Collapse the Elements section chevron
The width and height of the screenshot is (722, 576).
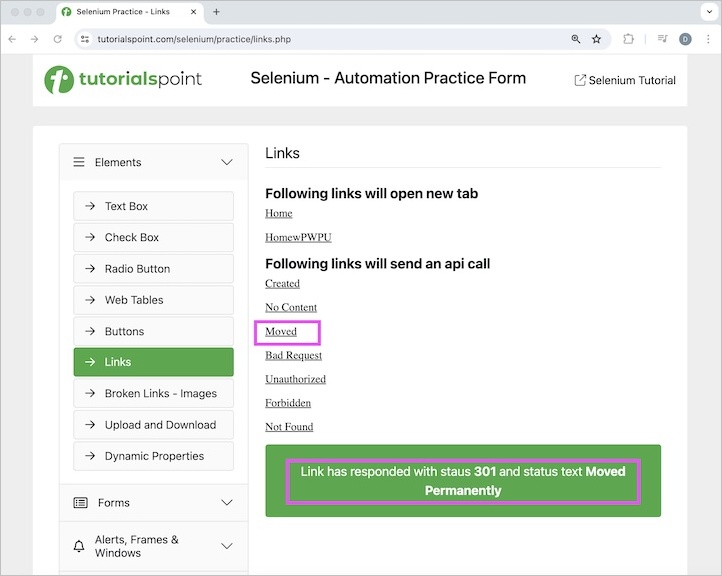coord(227,162)
